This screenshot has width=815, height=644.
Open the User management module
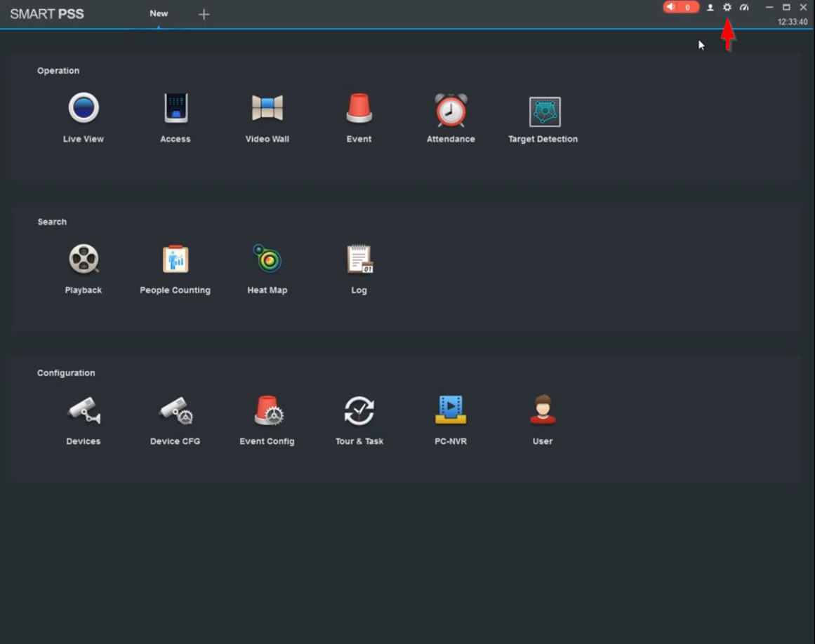(x=543, y=420)
